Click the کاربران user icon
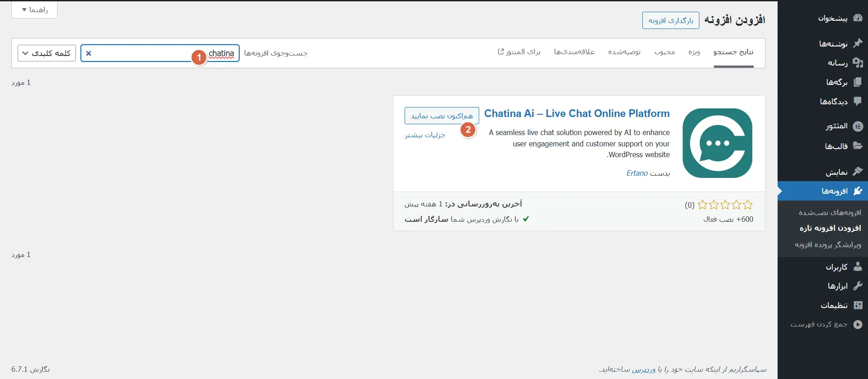Viewport: 868px width, 379px height. 858,267
